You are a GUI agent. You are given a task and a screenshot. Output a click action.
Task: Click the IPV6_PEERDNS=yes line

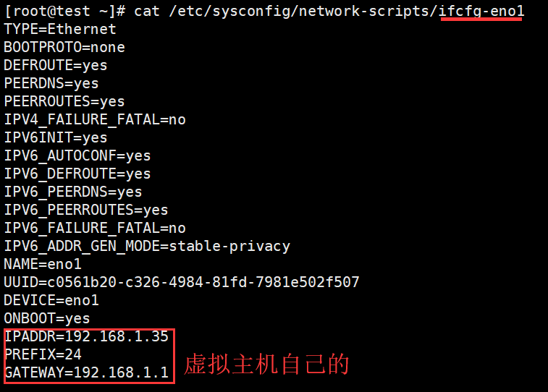[73, 192]
